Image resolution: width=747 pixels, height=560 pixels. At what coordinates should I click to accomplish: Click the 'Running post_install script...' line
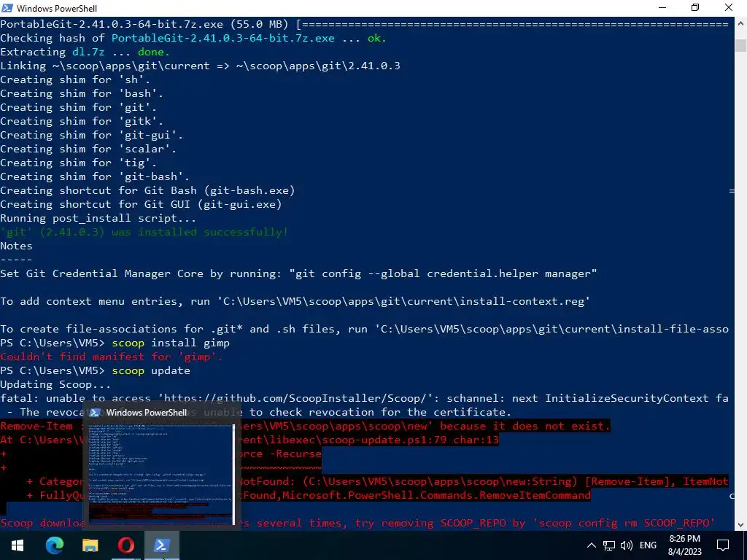click(x=98, y=218)
